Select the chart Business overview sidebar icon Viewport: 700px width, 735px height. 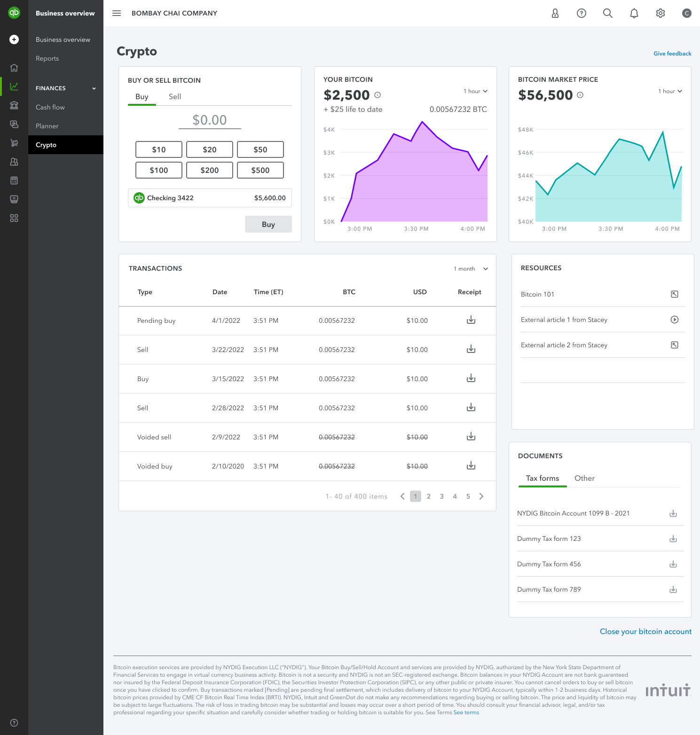[14, 86]
